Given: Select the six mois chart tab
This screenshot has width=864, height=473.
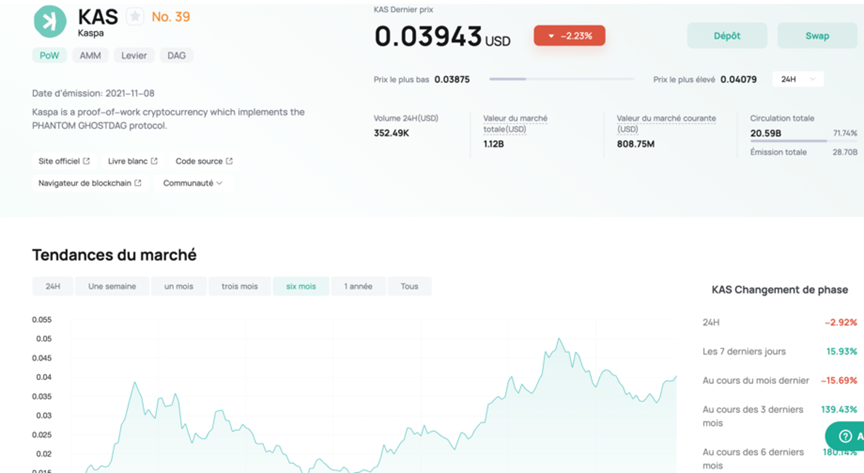Looking at the screenshot, I should pyautogui.click(x=301, y=286).
